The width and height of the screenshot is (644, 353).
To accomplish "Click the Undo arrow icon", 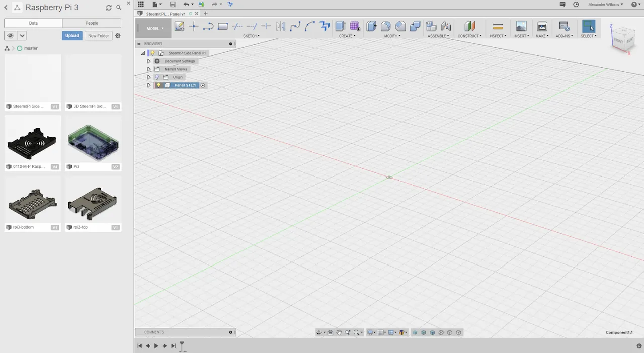I will tap(186, 4).
